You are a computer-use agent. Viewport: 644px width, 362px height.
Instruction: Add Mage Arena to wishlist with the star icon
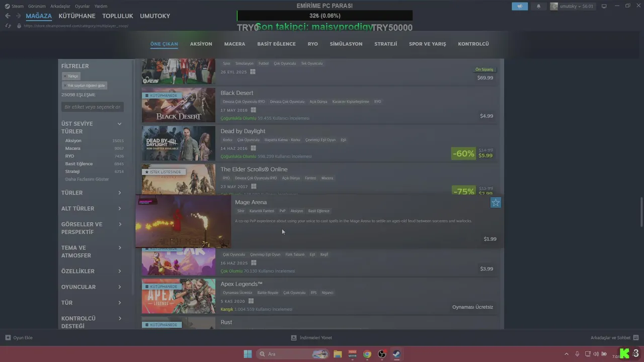(x=496, y=203)
